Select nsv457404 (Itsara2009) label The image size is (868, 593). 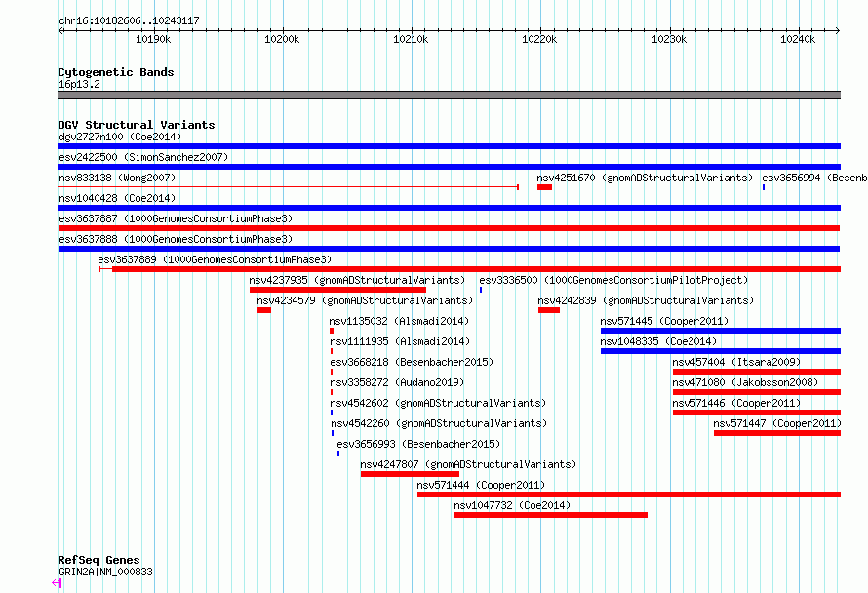point(736,362)
